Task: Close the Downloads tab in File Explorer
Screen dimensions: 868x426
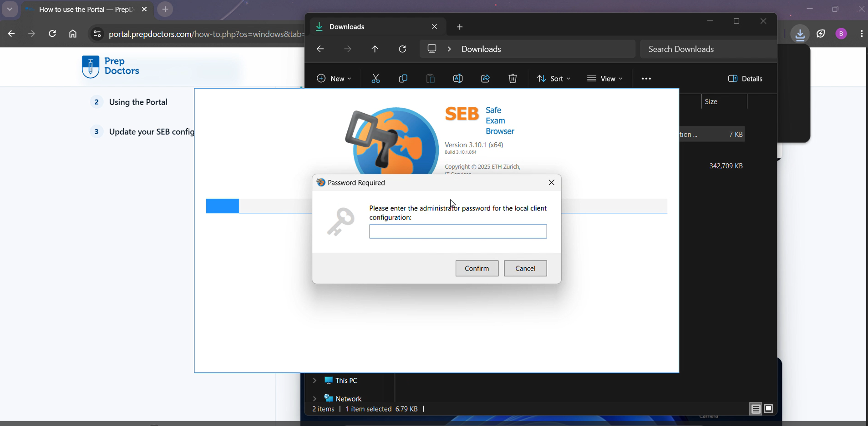Action: (x=435, y=27)
